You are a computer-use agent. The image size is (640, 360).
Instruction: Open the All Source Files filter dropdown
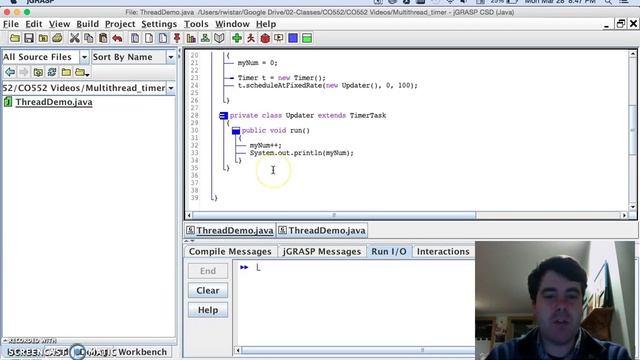(84, 57)
